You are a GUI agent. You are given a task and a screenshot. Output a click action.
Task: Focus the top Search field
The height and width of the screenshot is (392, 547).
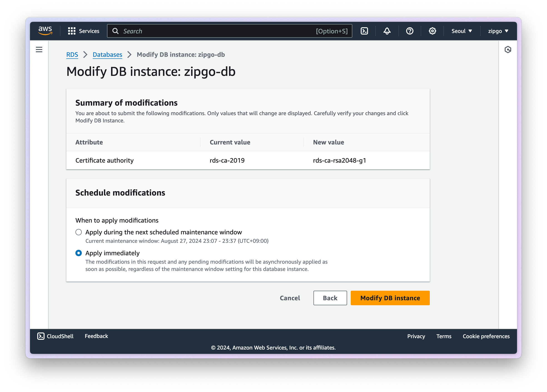point(217,31)
